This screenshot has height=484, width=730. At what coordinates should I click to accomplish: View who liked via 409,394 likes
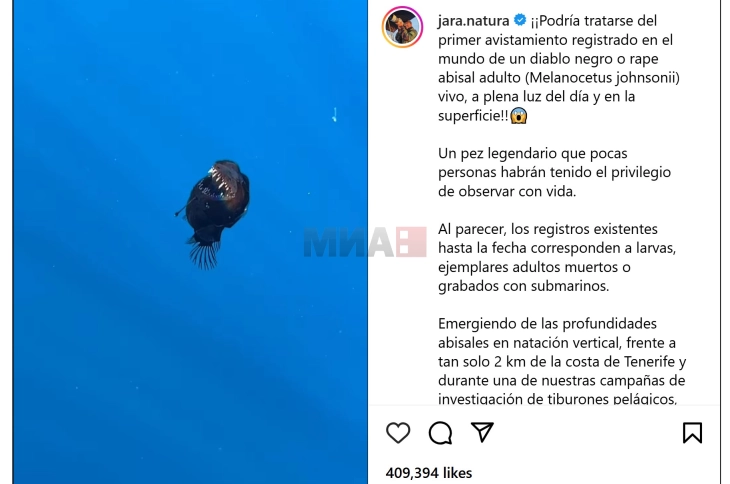tap(429, 473)
